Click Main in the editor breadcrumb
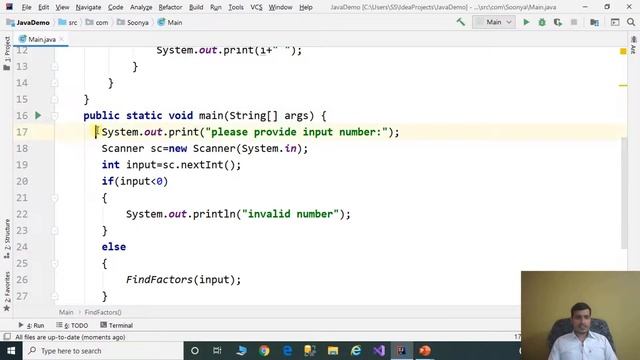This screenshot has height=360, width=640. 66,312
